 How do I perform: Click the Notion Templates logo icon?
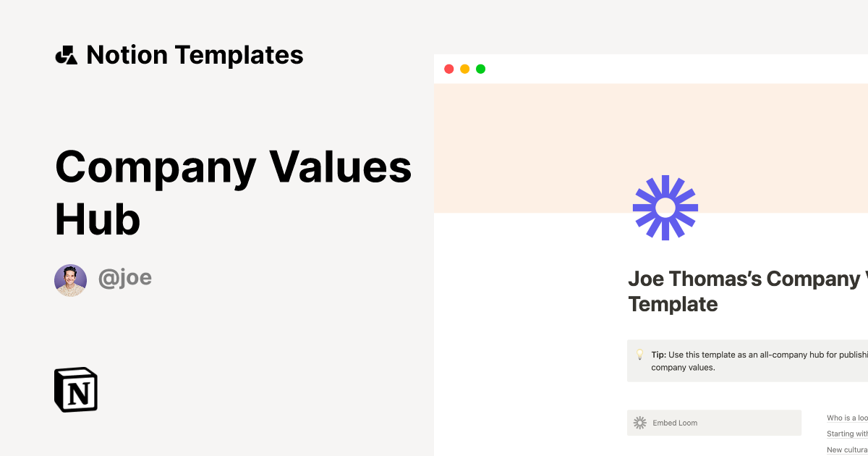click(67, 54)
